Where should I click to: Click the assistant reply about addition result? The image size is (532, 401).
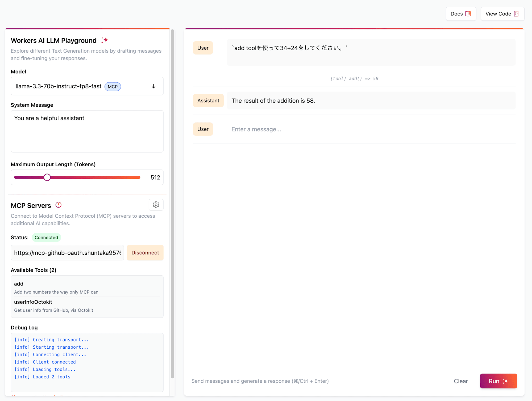(x=371, y=100)
